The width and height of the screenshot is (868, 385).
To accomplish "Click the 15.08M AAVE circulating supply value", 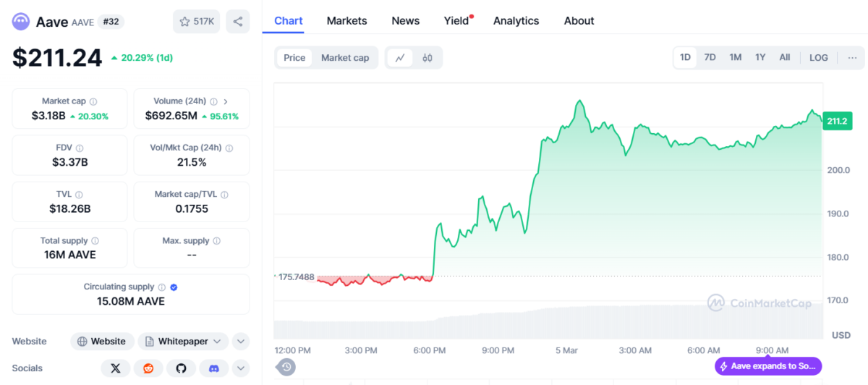I will pos(131,301).
